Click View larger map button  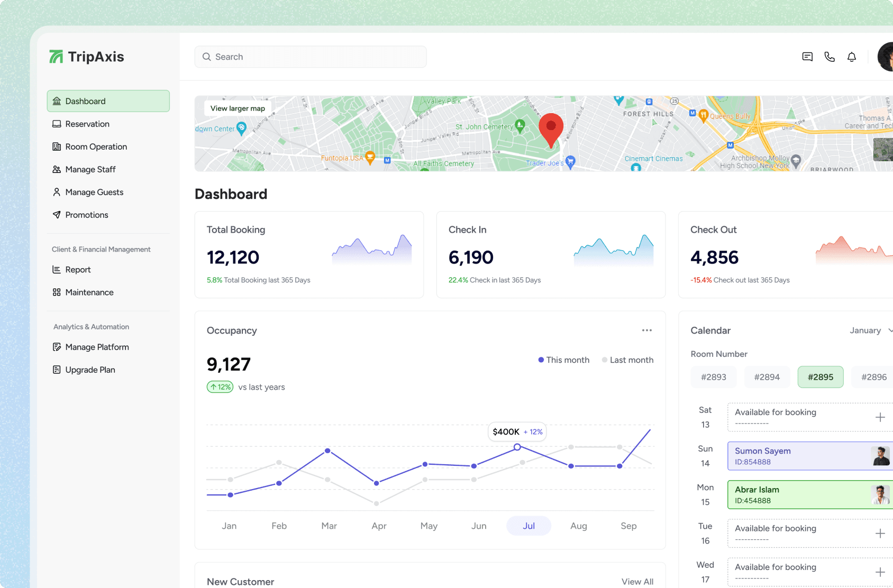pos(238,108)
